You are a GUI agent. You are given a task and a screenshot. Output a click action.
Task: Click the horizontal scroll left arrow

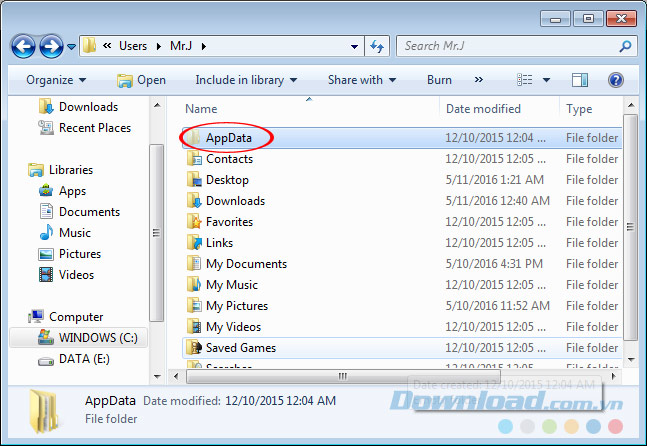[x=176, y=376]
